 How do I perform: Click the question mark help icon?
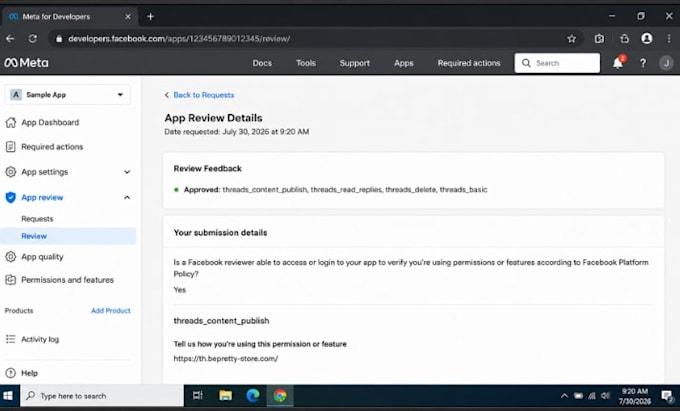click(x=643, y=63)
